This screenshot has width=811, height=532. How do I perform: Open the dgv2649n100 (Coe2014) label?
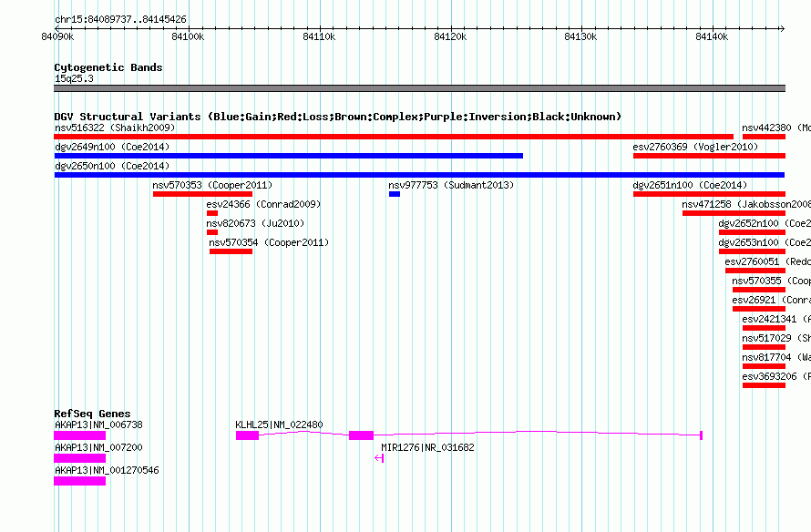(x=112, y=147)
